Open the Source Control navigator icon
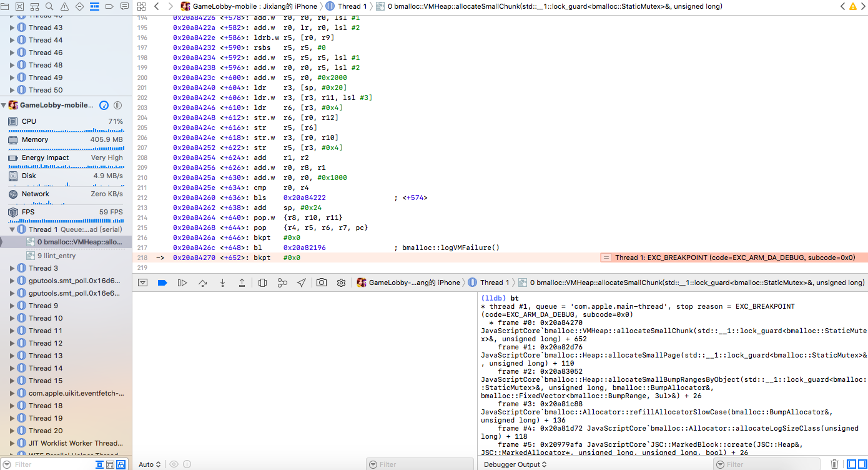Image resolution: width=868 pixels, height=470 pixels. tap(20, 6)
